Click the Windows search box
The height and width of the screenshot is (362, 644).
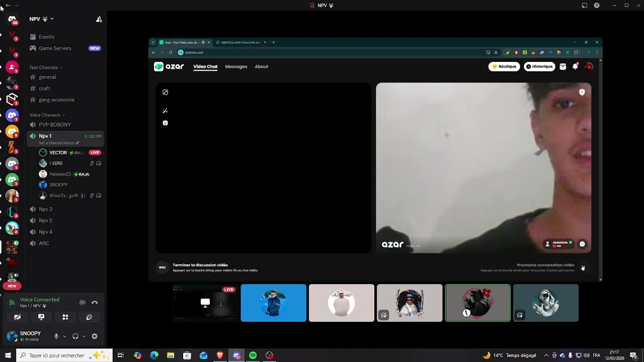[64, 355]
